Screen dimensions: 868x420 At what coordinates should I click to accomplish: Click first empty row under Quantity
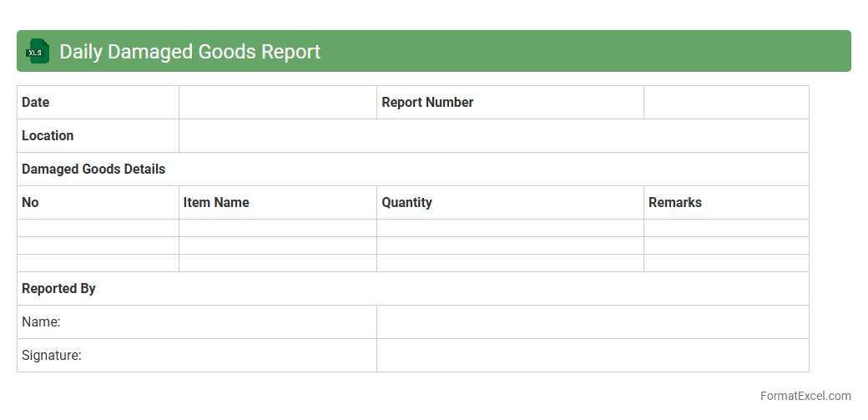coord(509,228)
